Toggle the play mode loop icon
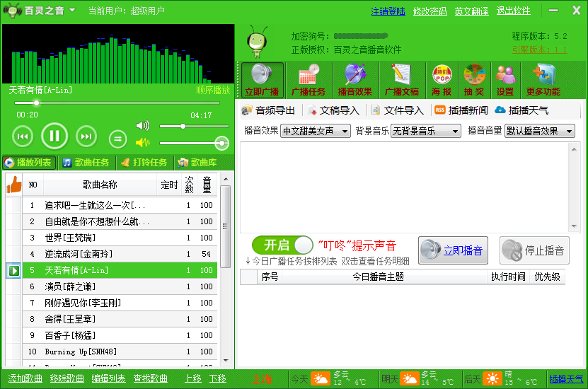The image size is (588, 389). click(117, 139)
